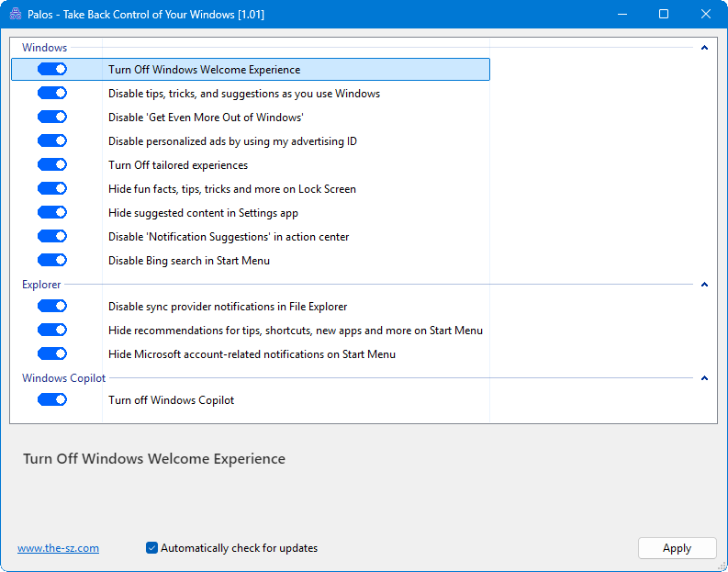
Task: Select 'Disable tips, tricks, and suggestions' row text
Action: tap(244, 94)
